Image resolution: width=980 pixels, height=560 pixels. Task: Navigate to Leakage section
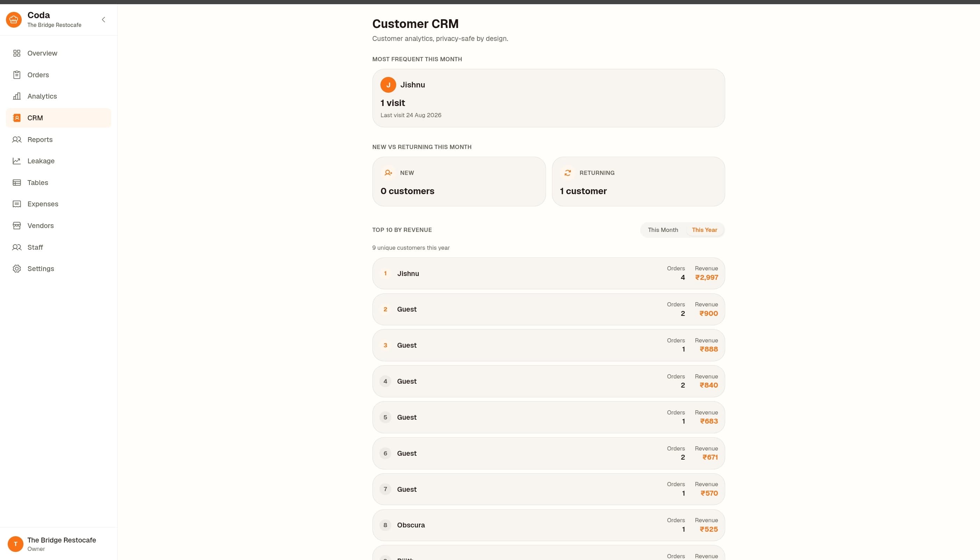pyautogui.click(x=58, y=161)
